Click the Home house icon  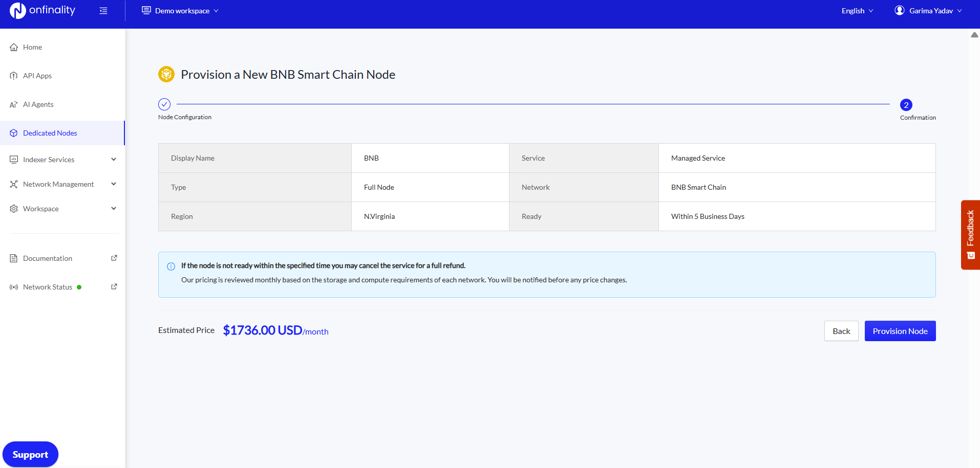[x=14, y=47]
